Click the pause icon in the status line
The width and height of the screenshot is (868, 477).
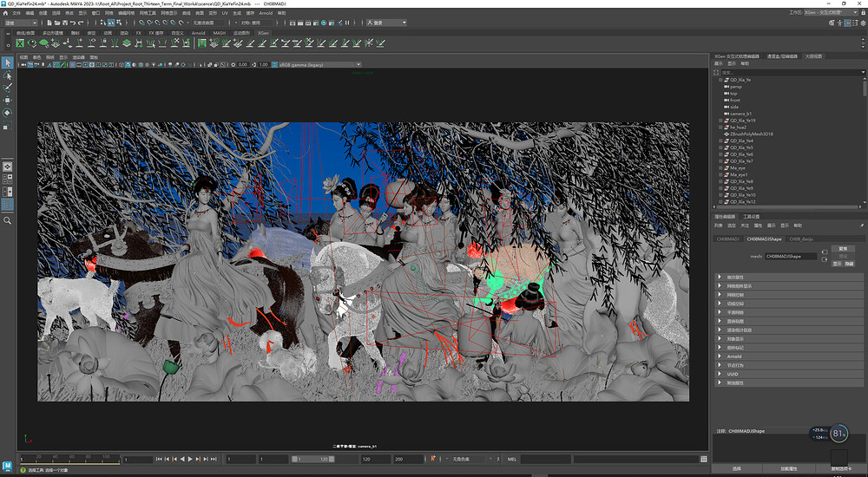(347, 23)
